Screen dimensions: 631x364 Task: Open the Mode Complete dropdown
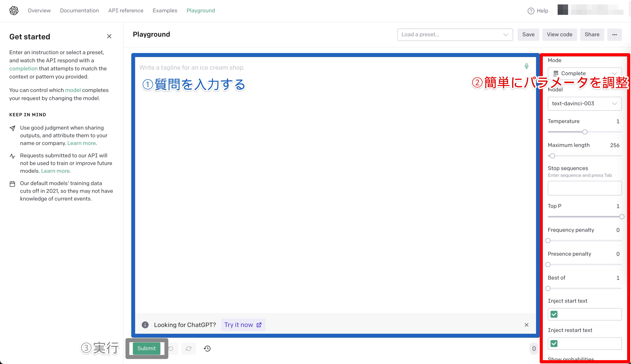(584, 73)
